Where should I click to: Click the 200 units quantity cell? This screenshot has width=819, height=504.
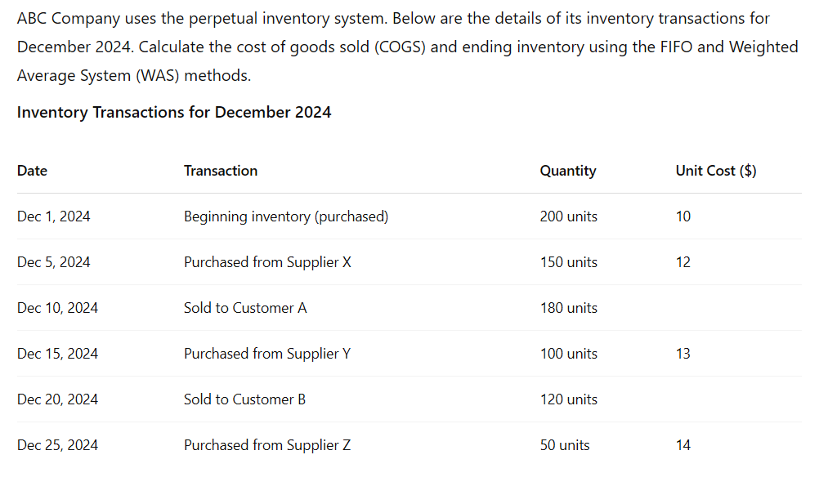568,216
